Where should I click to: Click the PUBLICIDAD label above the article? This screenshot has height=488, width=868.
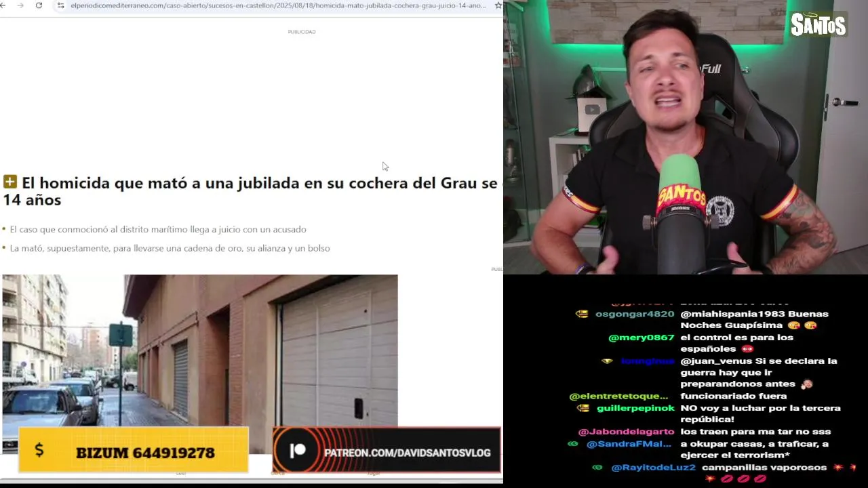click(302, 32)
